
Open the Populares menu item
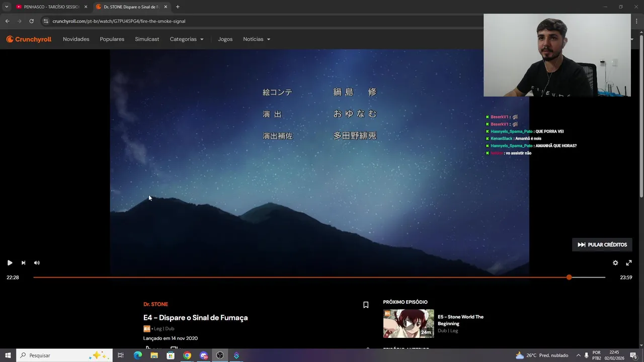[112, 39]
